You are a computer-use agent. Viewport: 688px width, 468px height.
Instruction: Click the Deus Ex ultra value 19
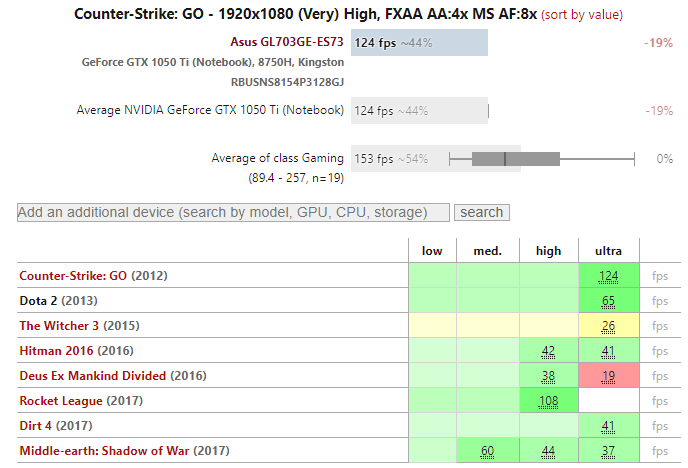[x=609, y=376]
